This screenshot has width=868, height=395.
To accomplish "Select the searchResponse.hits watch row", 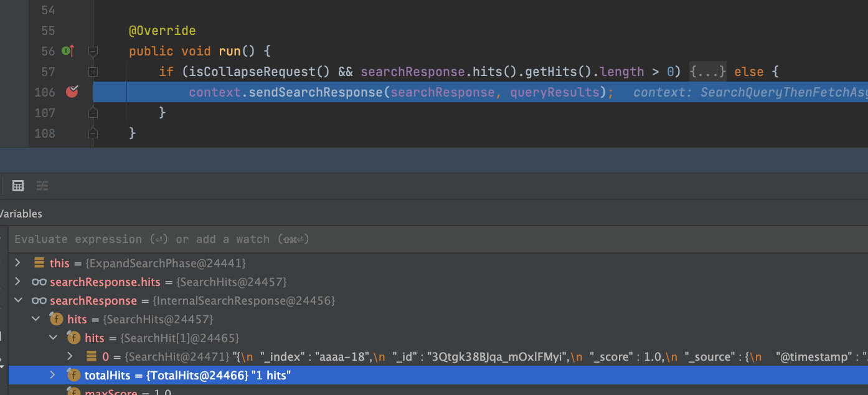I will point(438,282).
